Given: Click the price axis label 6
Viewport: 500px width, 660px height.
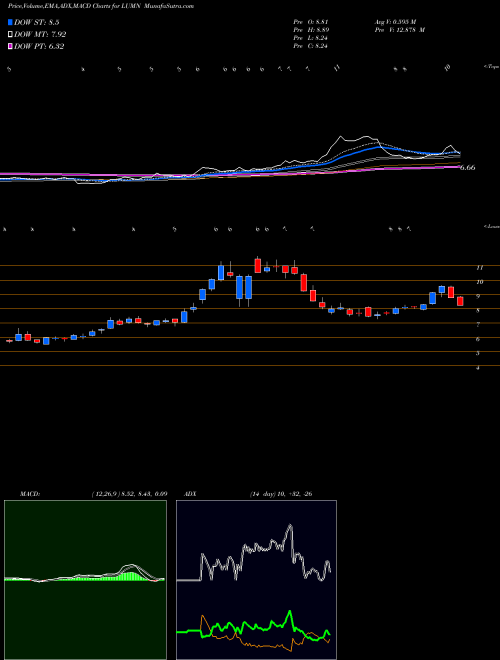Looking at the screenshot, I should coord(478,339).
